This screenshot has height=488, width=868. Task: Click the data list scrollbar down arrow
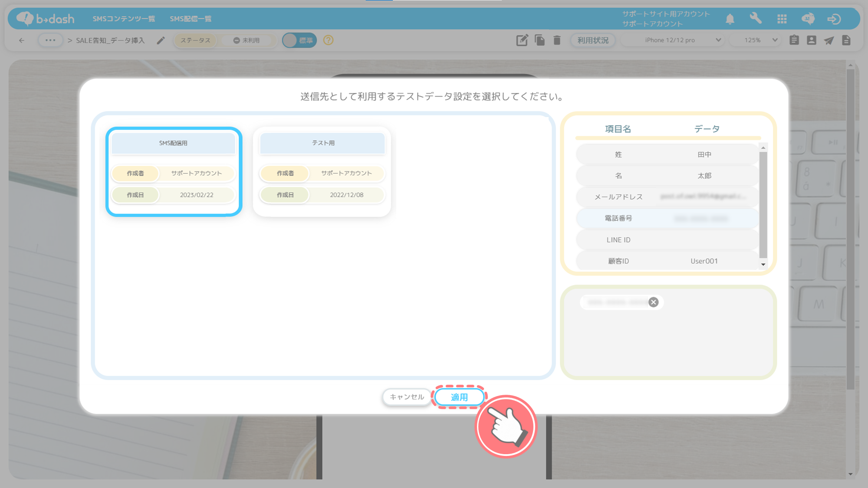click(x=763, y=265)
